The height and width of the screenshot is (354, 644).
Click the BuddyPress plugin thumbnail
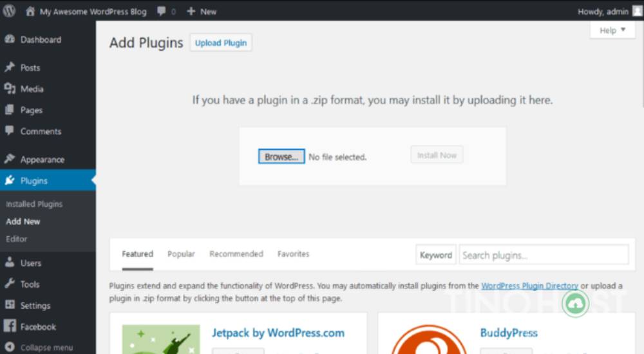[429, 340]
